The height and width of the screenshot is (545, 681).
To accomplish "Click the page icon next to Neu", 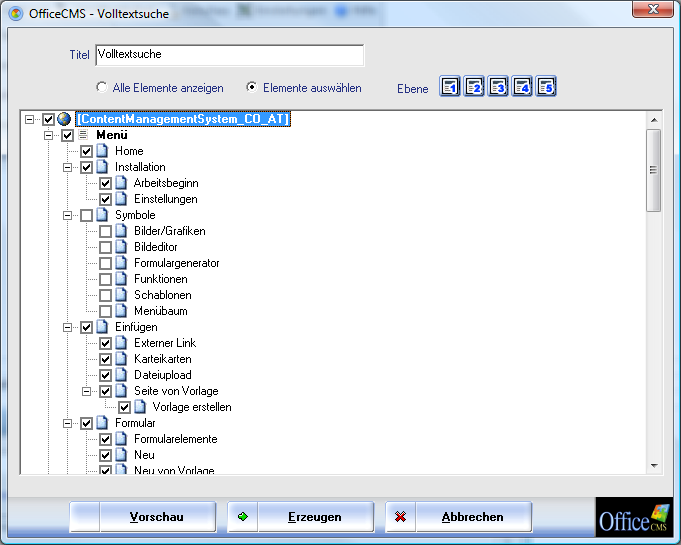I will click(x=121, y=455).
